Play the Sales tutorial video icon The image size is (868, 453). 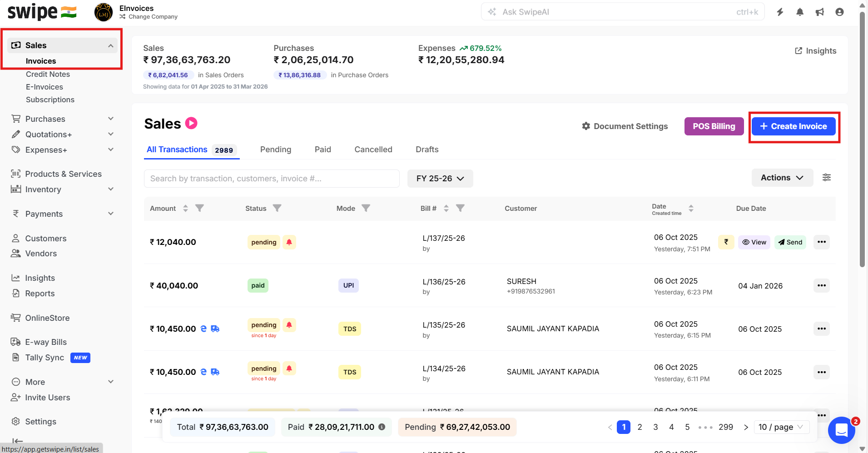(191, 123)
